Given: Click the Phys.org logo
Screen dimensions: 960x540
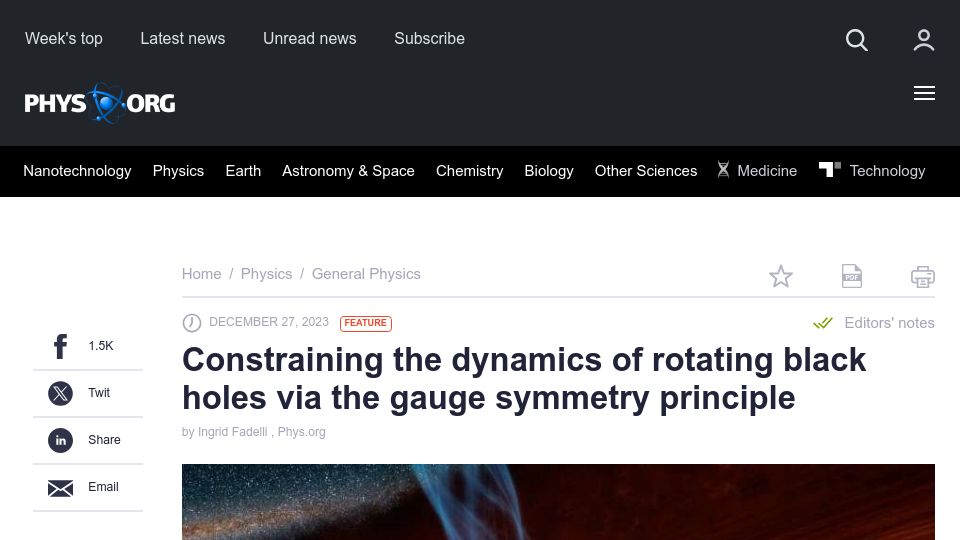Looking at the screenshot, I should [x=100, y=103].
